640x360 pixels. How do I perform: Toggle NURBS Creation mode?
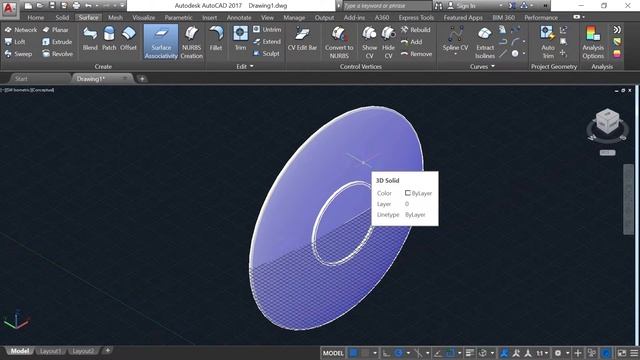(191, 42)
